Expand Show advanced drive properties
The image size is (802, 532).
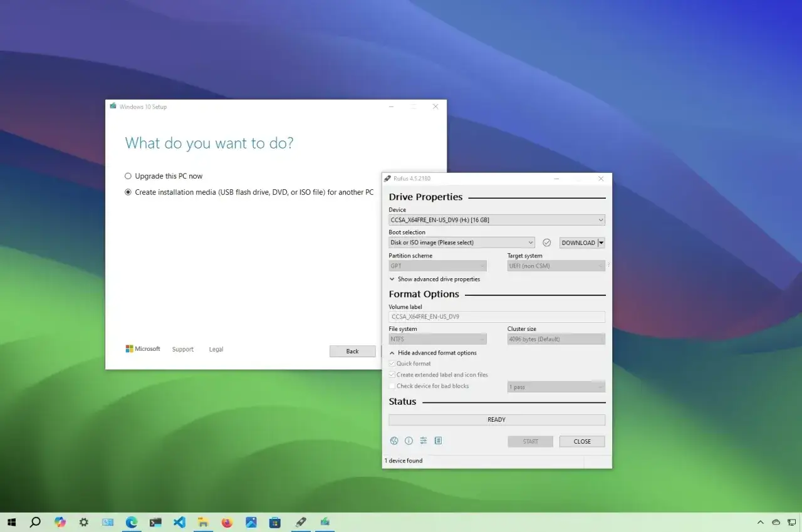(435, 279)
